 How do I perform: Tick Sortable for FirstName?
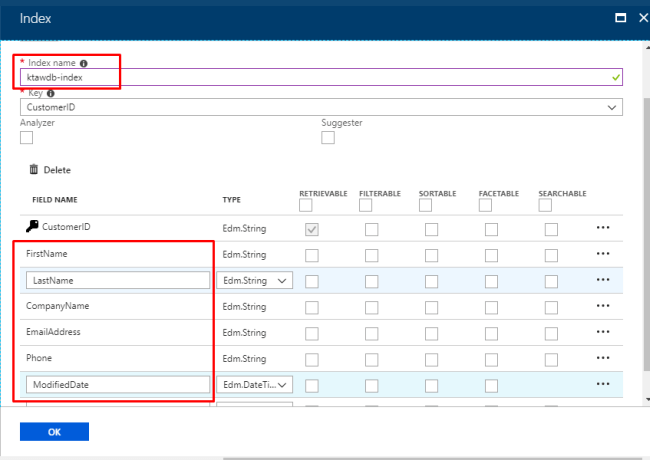tap(432, 256)
